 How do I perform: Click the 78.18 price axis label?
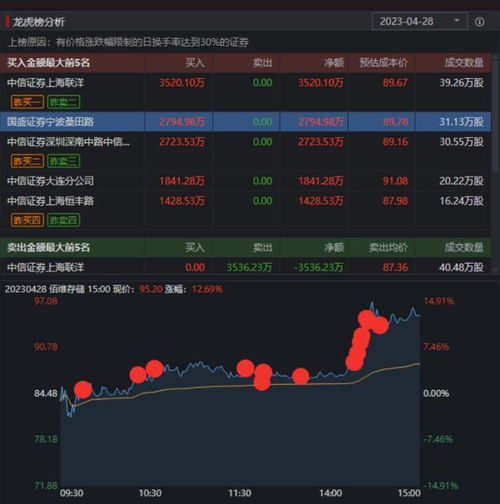tap(46, 439)
